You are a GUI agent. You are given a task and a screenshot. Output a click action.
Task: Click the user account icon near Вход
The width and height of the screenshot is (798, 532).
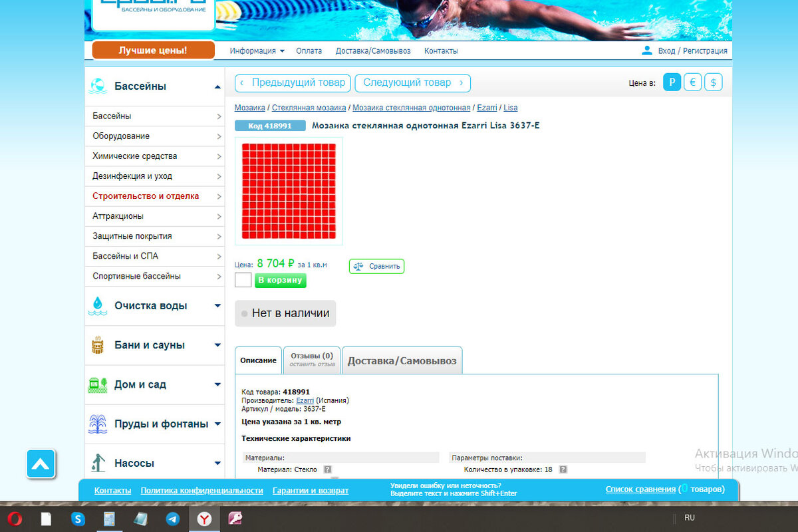(x=646, y=51)
